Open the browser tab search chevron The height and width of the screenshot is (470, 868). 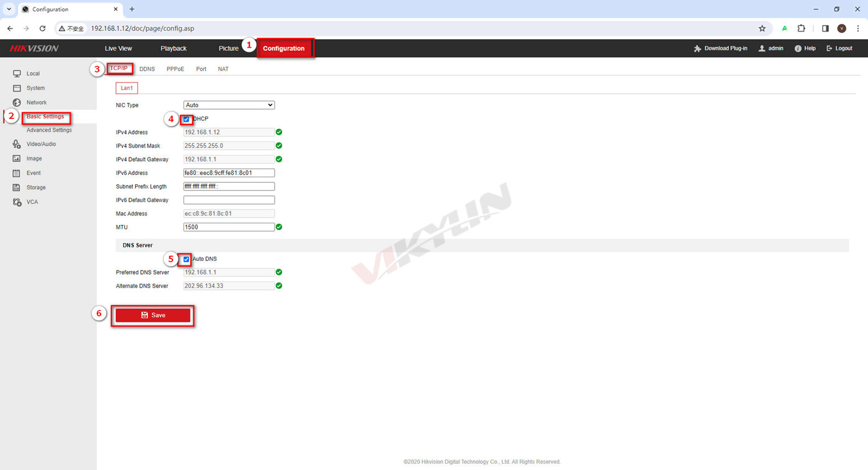pyautogui.click(x=9, y=9)
